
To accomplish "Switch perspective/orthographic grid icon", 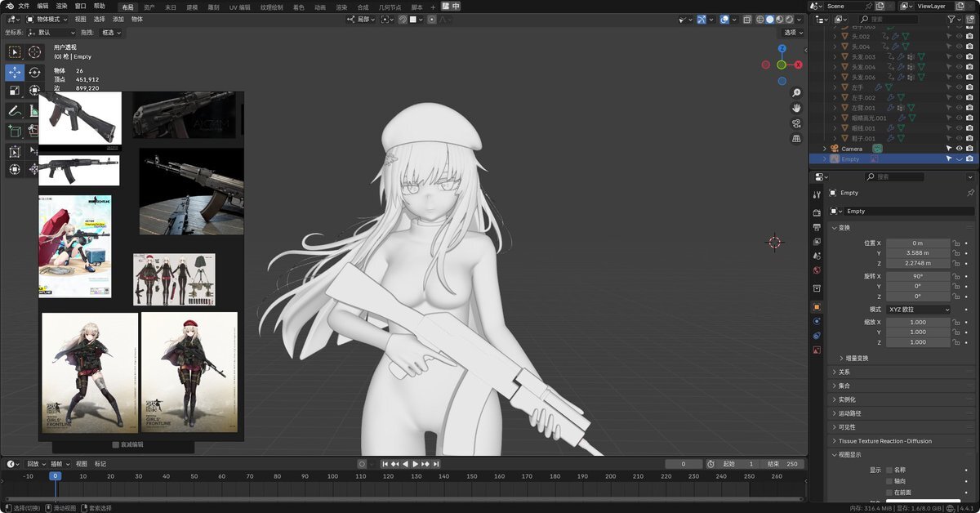I will click(796, 139).
